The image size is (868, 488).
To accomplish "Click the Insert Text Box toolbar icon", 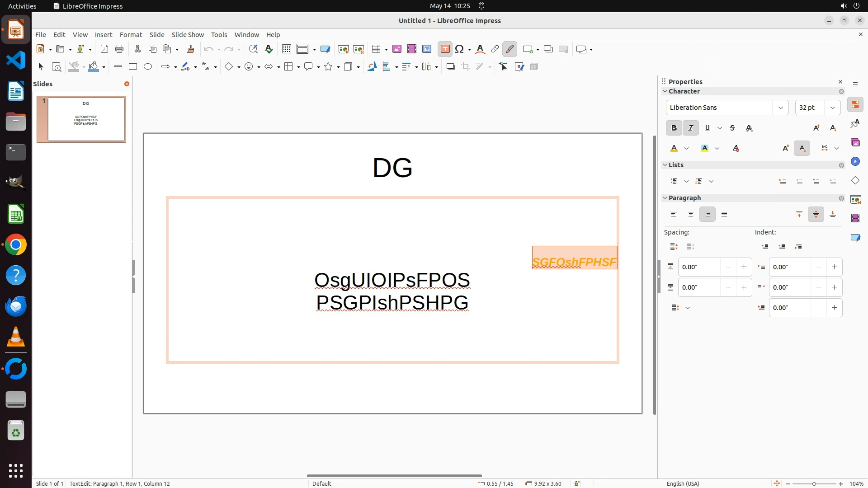I will (445, 49).
